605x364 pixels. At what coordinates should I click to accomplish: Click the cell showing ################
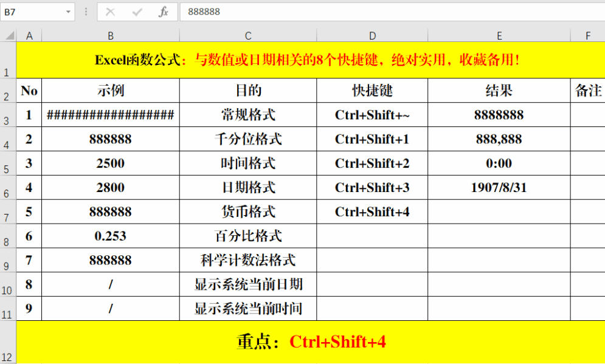[x=111, y=115]
